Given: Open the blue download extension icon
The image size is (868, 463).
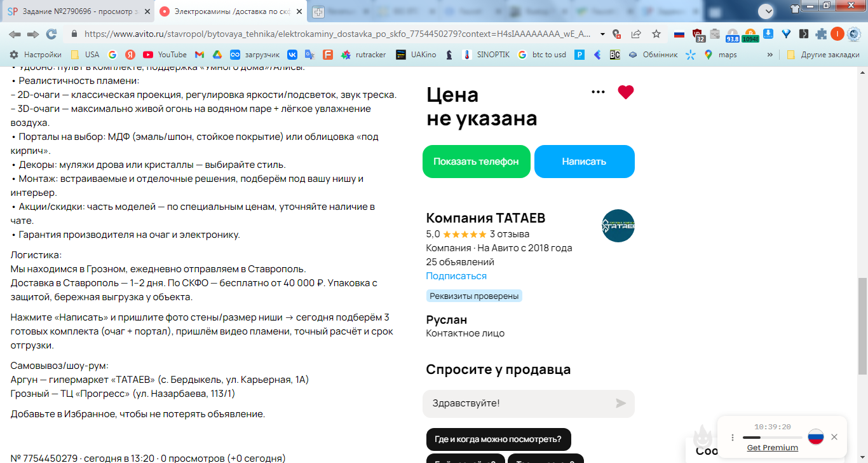Looking at the screenshot, I should tap(768, 34).
